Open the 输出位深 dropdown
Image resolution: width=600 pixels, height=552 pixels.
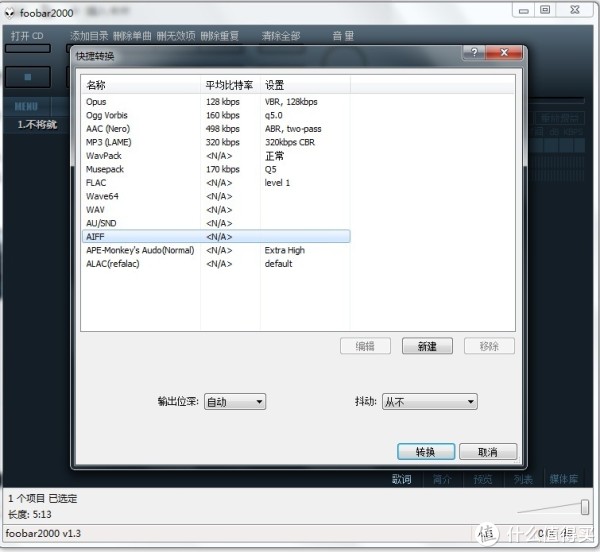pyautogui.click(x=235, y=402)
